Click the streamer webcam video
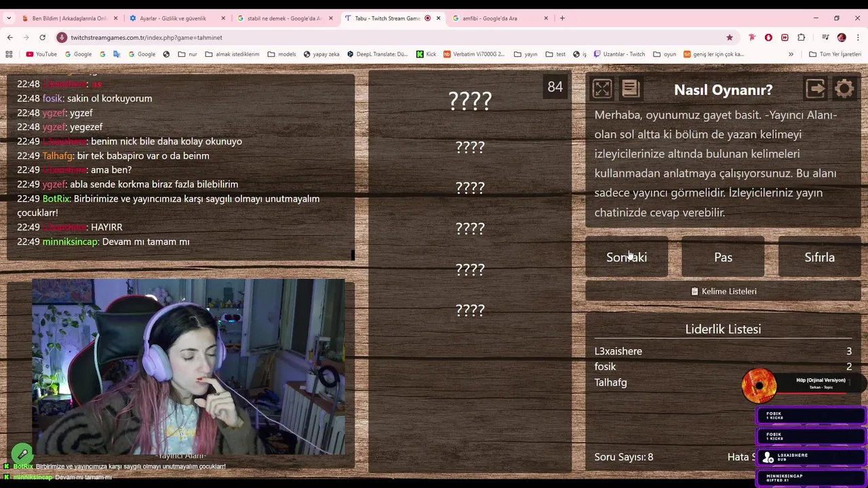The image size is (868, 488). point(189,367)
